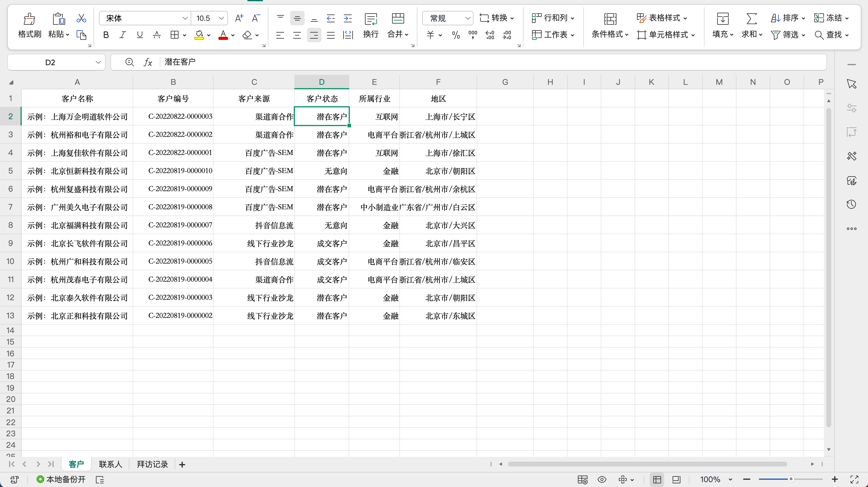Expand the number format dropdown (常规)
Image resolution: width=868 pixels, height=487 pixels.
pyautogui.click(x=468, y=18)
